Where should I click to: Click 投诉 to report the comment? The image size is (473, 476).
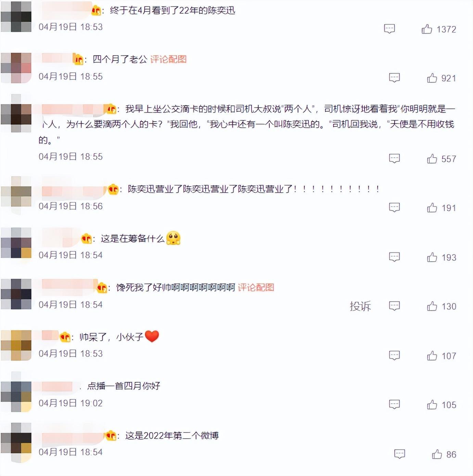[360, 306]
